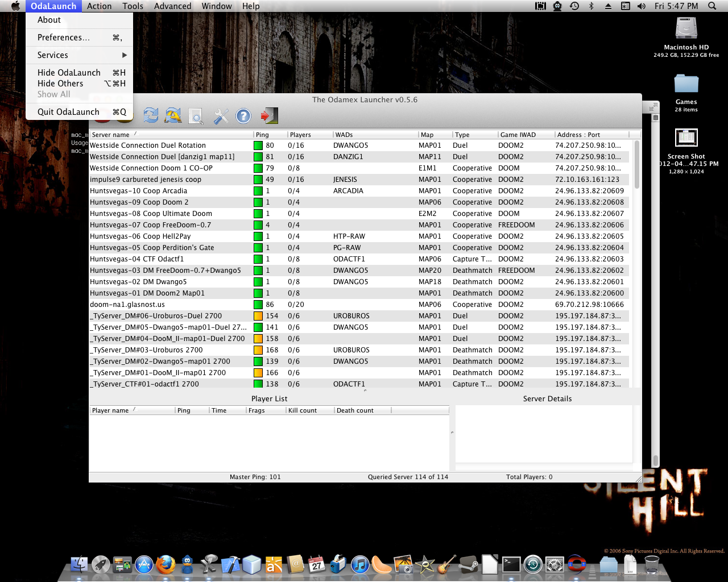Open Firefox from the dock
This screenshot has width=728, height=582.
(166, 565)
